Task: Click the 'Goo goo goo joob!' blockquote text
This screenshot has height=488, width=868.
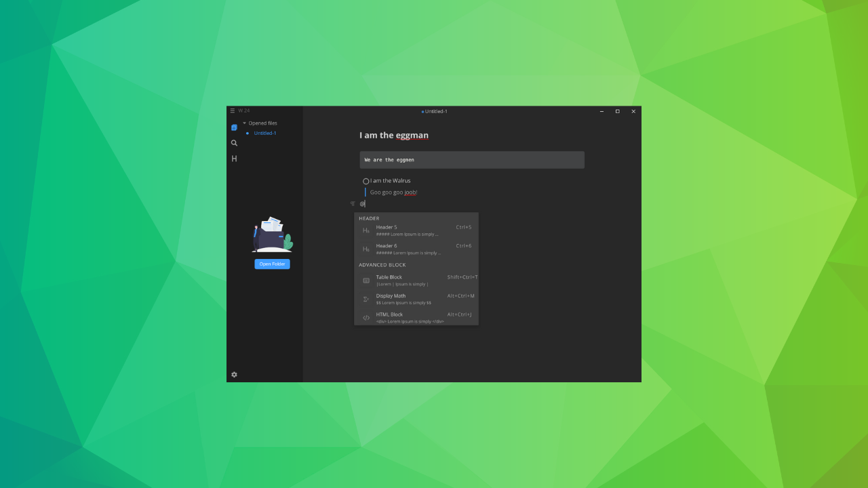Action: tap(393, 192)
